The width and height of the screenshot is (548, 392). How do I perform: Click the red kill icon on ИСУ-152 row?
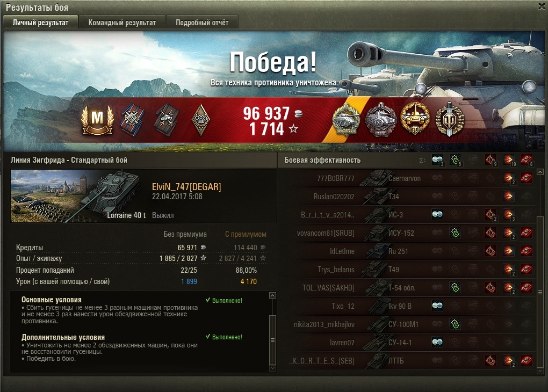(527, 233)
